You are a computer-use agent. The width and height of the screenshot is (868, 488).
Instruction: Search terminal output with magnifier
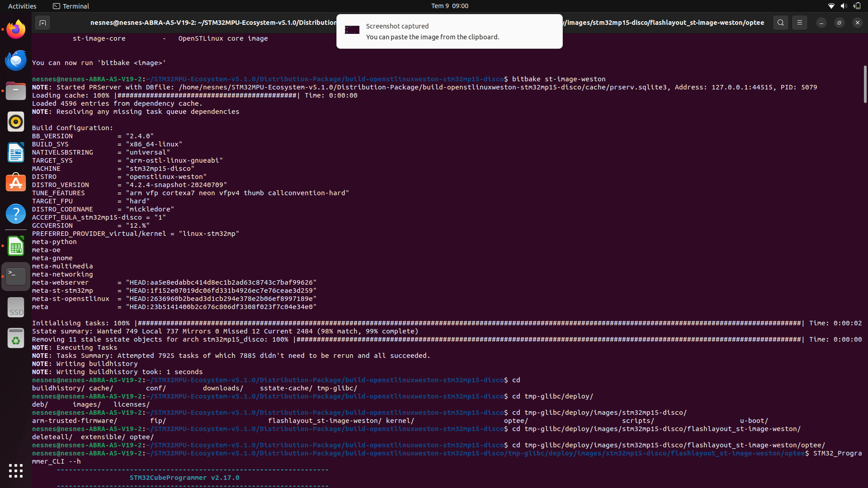click(x=780, y=23)
